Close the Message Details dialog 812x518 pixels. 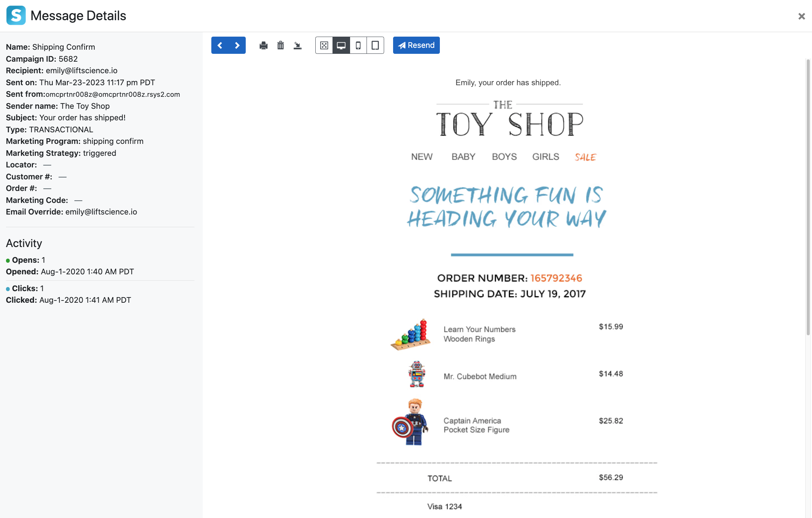coord(801,16)
